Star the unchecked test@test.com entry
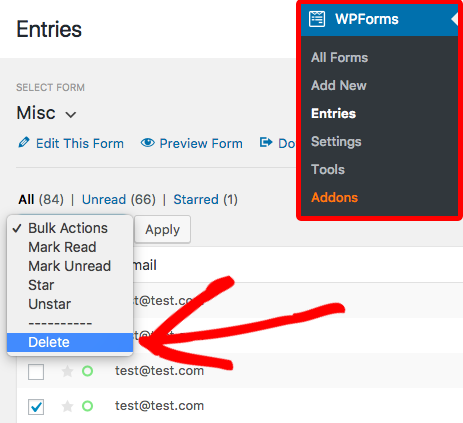 pyautogui.click(x=67, y=371)
